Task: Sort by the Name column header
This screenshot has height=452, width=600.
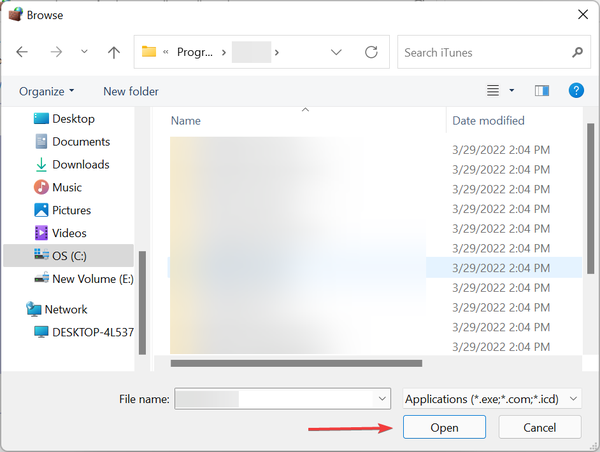Action: (x=186, y=121)
